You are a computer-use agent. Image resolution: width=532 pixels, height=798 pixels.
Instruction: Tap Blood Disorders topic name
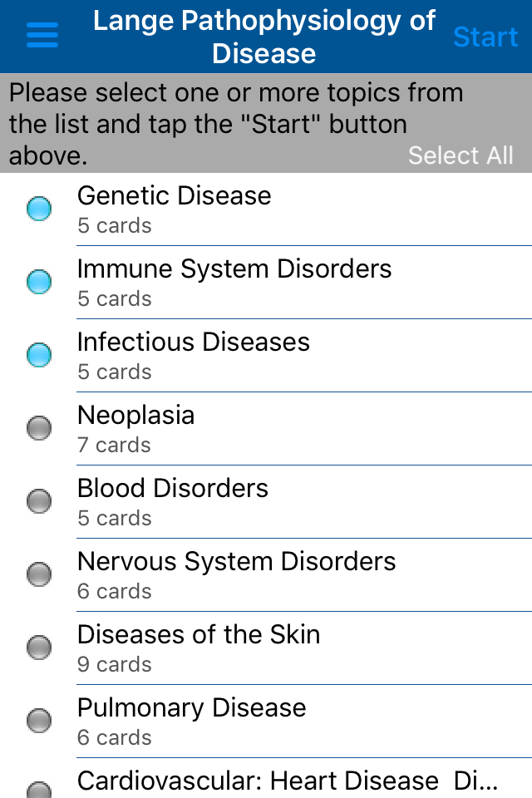click(173, 489)
